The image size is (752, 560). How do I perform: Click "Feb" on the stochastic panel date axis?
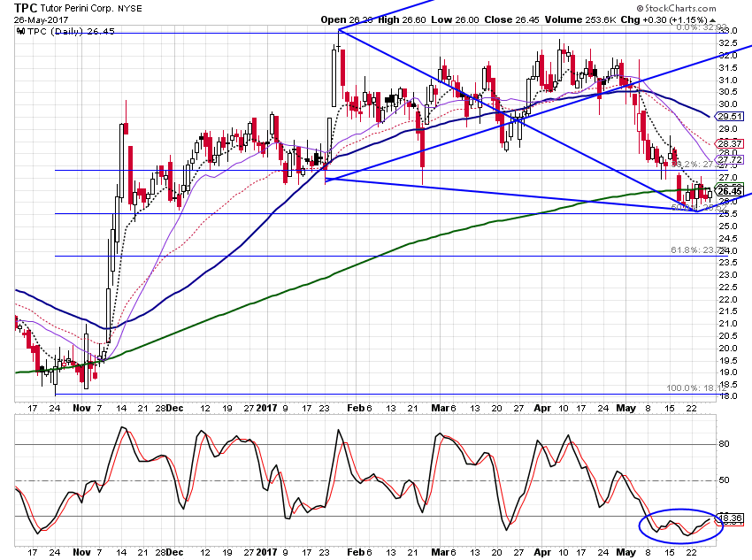pos(356,552)
